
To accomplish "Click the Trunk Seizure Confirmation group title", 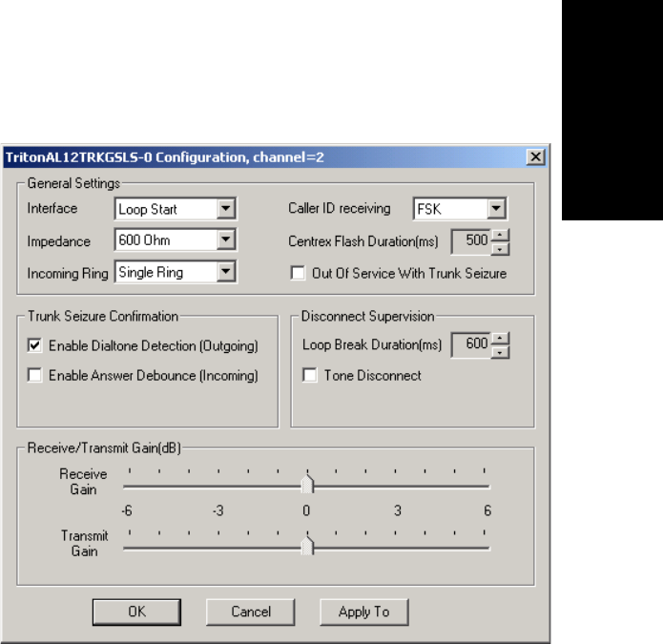I will [x=103, y=317].
